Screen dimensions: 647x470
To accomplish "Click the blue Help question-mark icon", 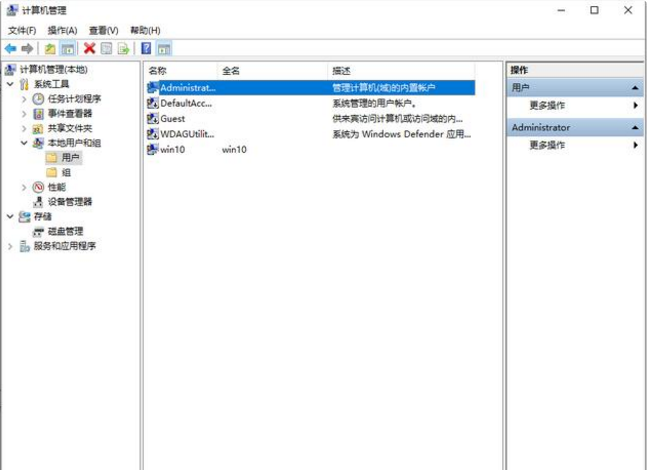I will tap(147, 48).
